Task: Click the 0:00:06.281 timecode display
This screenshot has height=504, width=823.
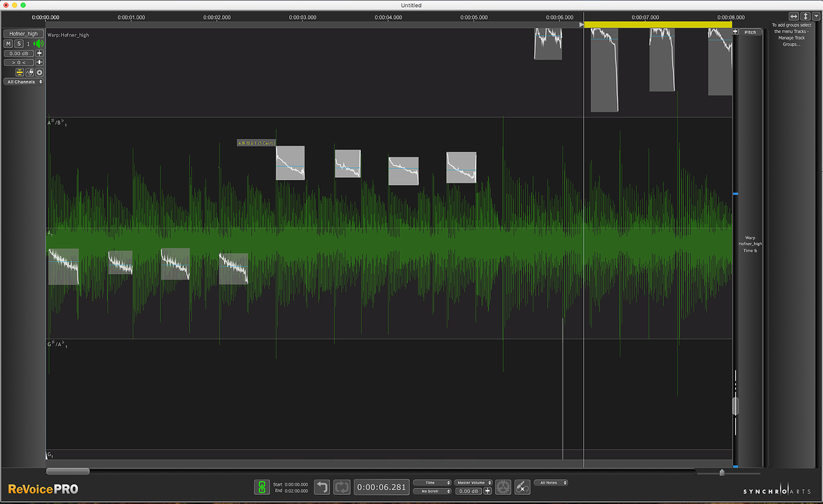Action: tap(381, 487)
